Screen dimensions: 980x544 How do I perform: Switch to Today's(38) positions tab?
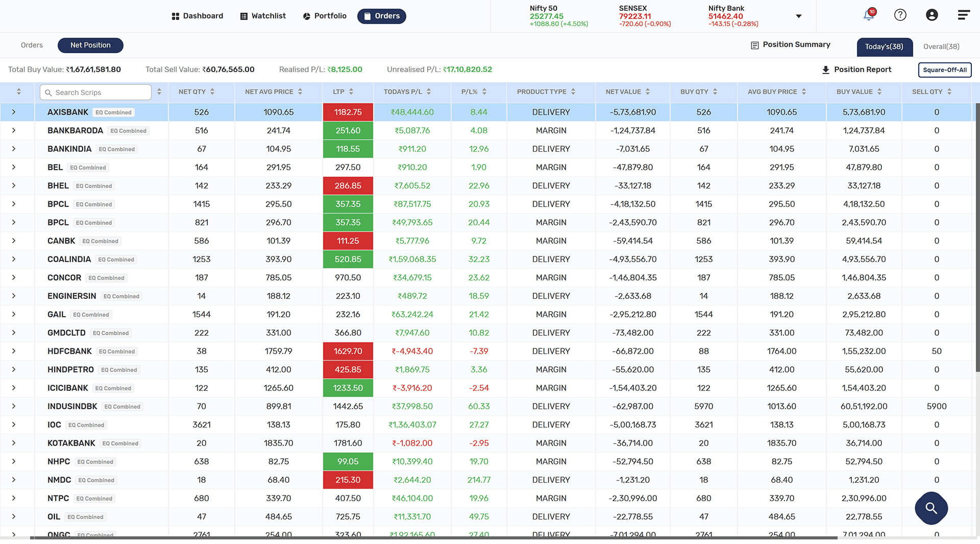click(x=884, y=46)
